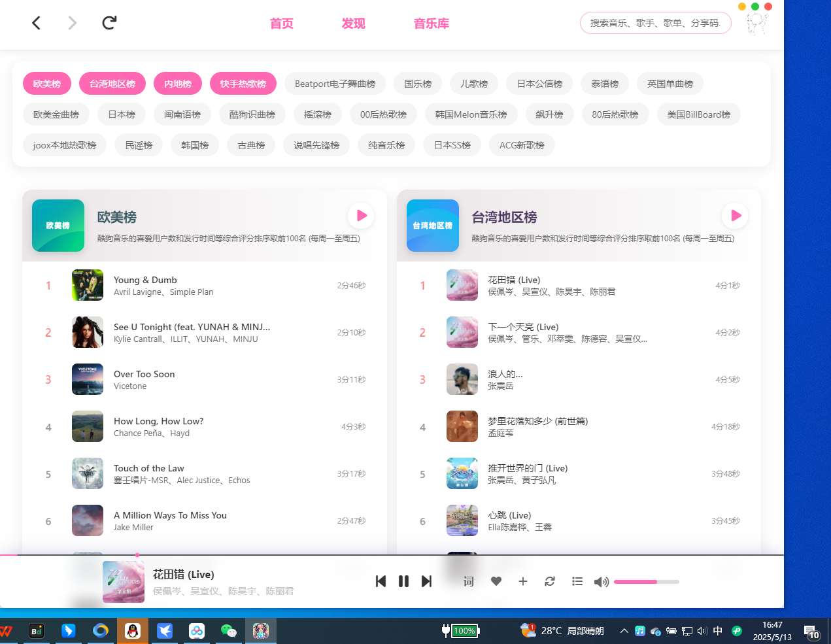Mute the volume speaker icon
This screenshot has width=831, height=644.
tap(601, 582)
